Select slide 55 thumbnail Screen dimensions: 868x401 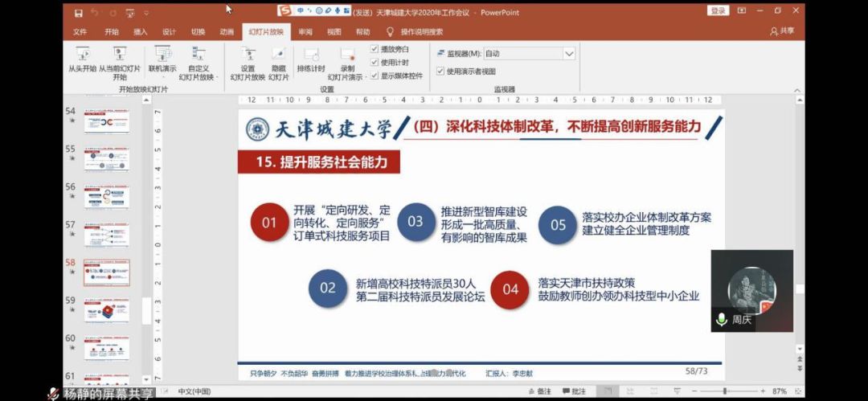coord(106,159)
